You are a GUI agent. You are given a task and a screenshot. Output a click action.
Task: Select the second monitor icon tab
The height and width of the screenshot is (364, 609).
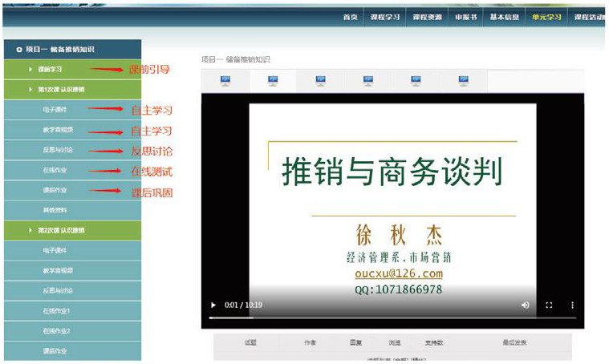pyautogui.click(x=273, y=80)
